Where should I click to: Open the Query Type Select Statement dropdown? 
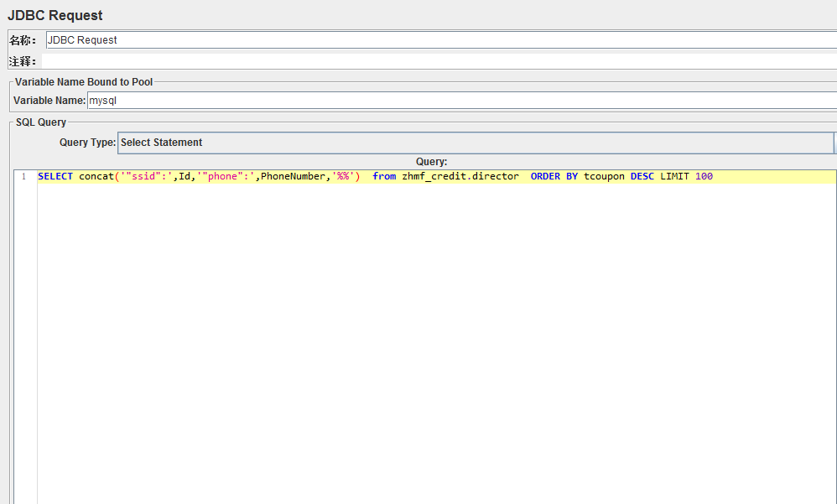[476, 143]
